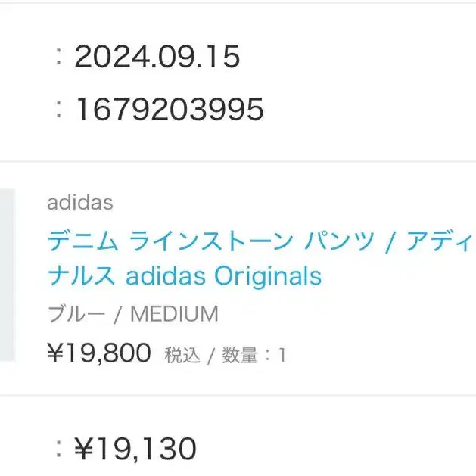Image resolution: width=476 pixels, height=476 pixels.
Task: Click the パンツ word in product title
Action: pyautogui.click(x=339, y=241)
